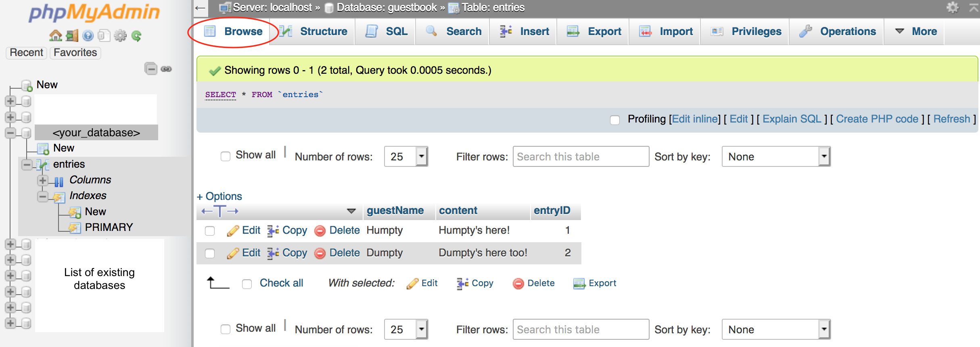The width and height of the screenshot is (980, 347).
Task: Click the page settings gear icon top right
Action: (x=953, y=7)
